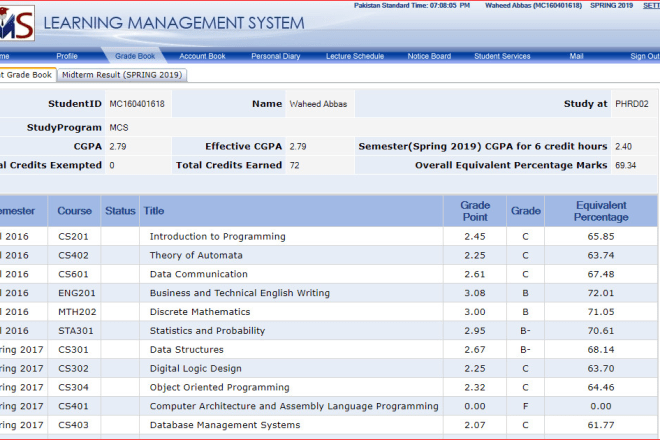Click the Study at value PHRD02
The image size is (660, 440).
[x=632, y=104]
